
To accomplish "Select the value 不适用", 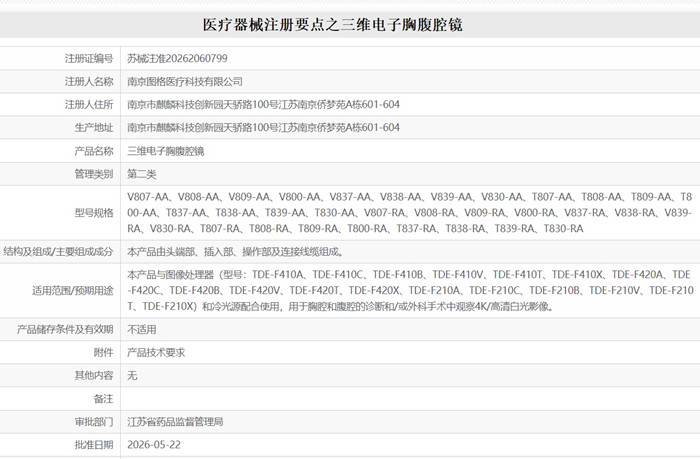I will pyautogui.click(x=142, y=330).
